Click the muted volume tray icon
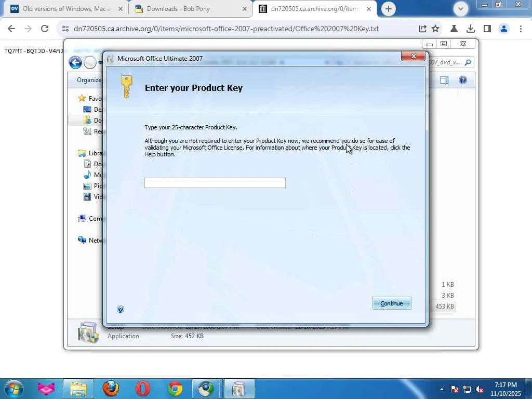Viewport: 532px width, 399px height. click(x=480, y=389)
